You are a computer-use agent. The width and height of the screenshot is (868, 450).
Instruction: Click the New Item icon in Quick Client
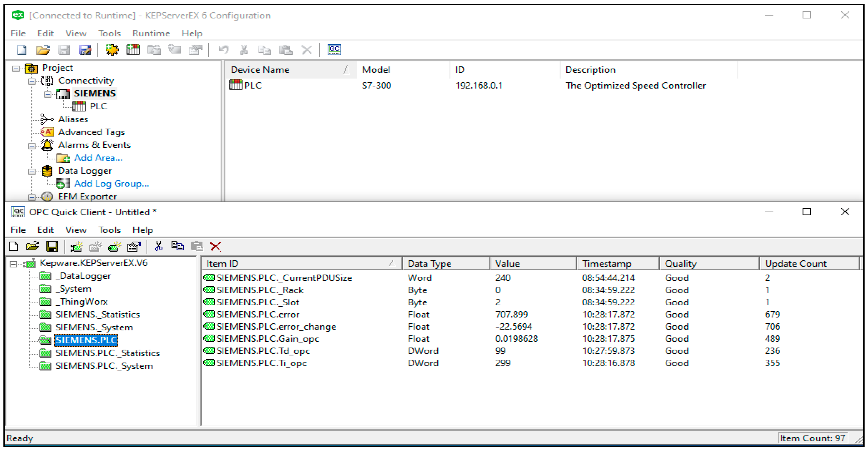115,247
